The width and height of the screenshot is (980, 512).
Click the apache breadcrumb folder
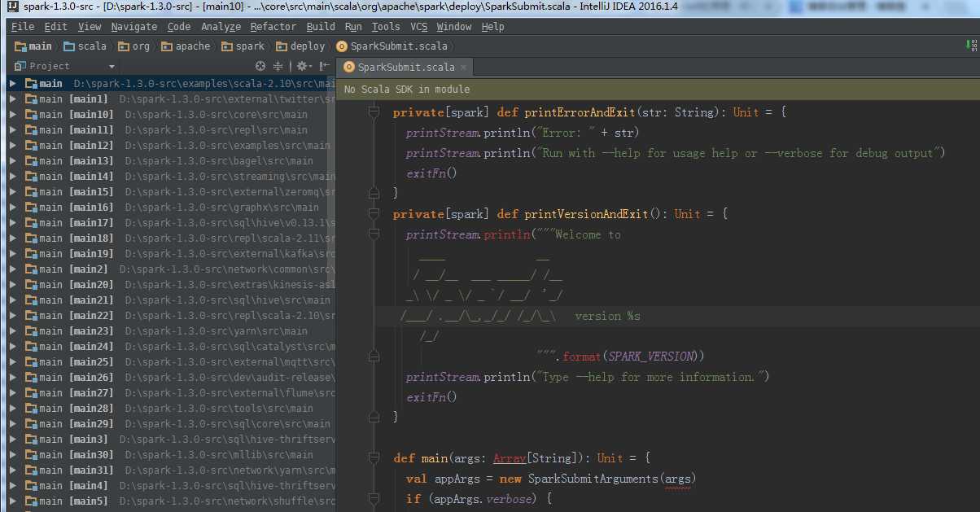[186, 46]
